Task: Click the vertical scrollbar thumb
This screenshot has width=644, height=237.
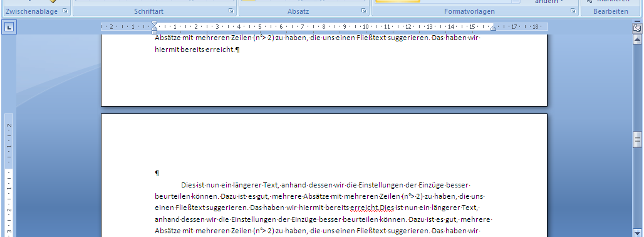Action: (637, 140)
